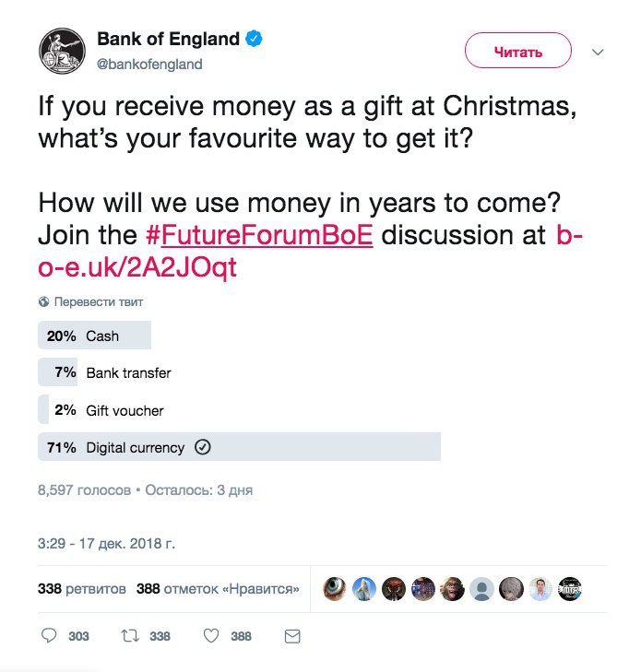The width and height of the screenshot is (641, 672).
Task: Click the Читать follow button
Action: click(x=517, y=52)
